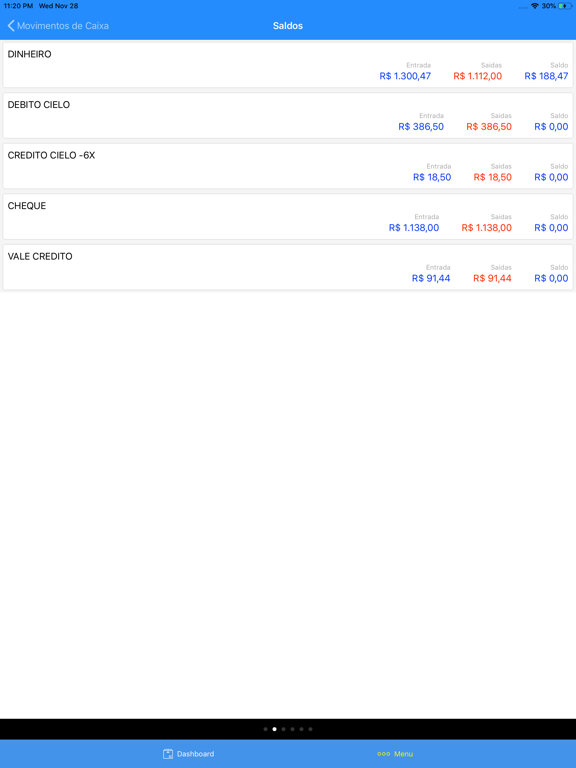
Task: Tap the three-dot Menu icon
Action: pos(384,754)
